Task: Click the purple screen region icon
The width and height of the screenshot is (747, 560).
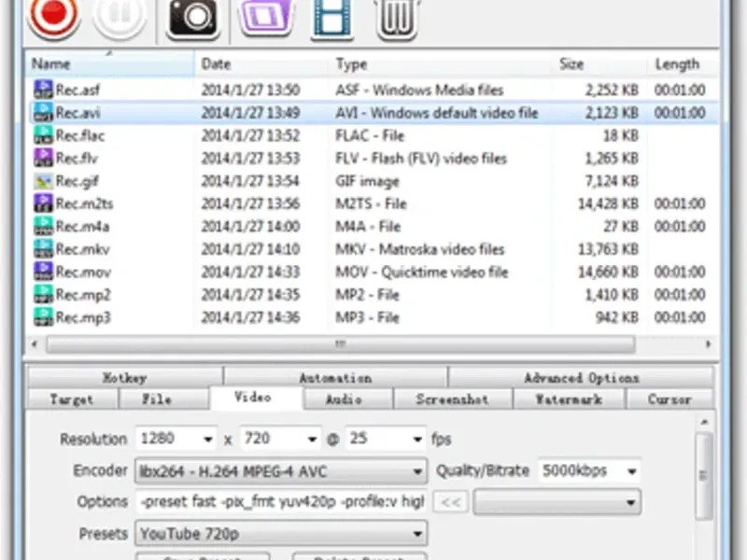Action: tap(266, 17)
